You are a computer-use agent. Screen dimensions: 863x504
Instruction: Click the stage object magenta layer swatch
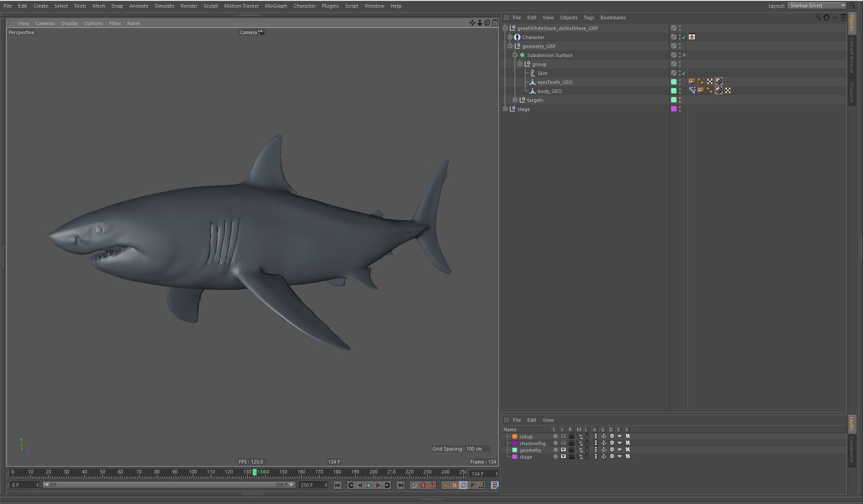coord(673,109)
